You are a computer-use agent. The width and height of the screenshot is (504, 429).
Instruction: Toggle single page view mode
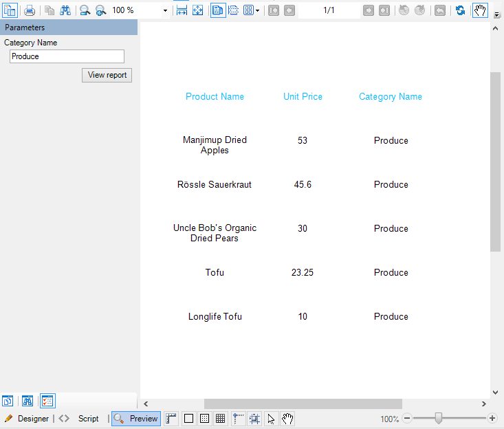pos(217,10)
